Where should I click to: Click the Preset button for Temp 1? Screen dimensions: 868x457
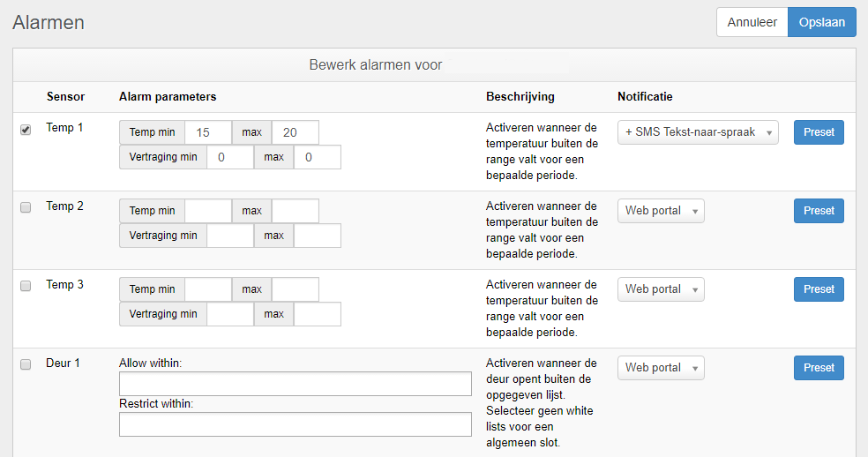coord(818,132)
